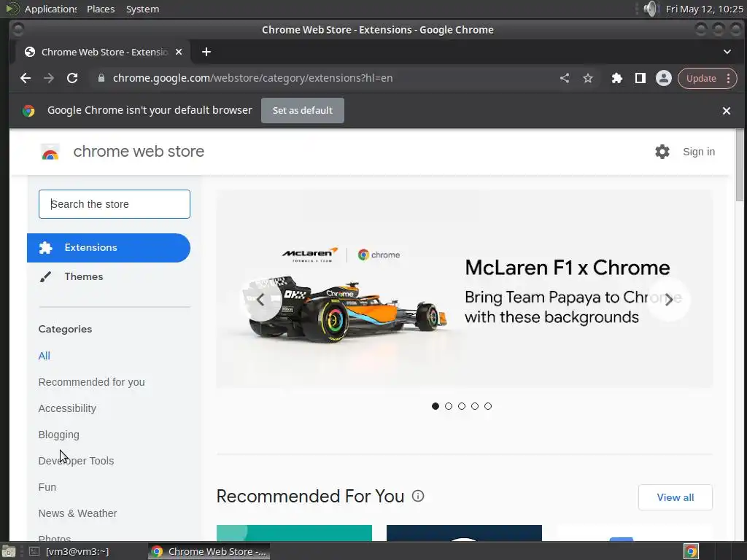Click Set as default button
The height and width of the screenshot is (560, 747).
pos(303,111)
